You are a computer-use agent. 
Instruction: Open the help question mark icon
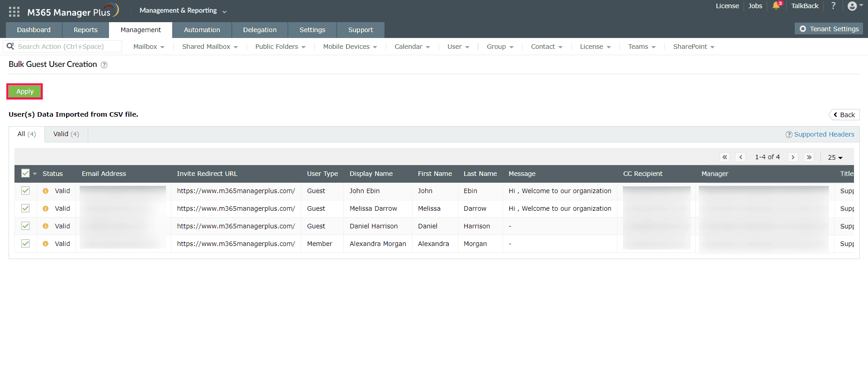click(833, 6)
